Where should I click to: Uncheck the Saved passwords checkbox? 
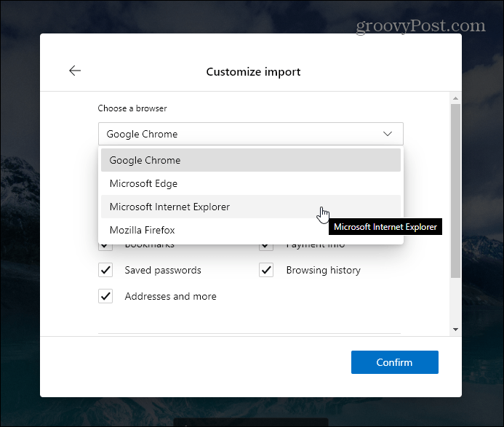click(105, 270)
